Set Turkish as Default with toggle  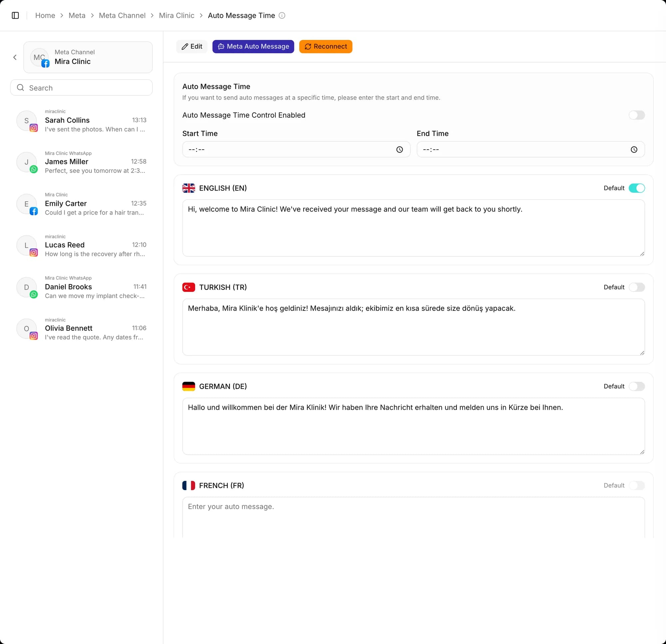pos(636,287)
